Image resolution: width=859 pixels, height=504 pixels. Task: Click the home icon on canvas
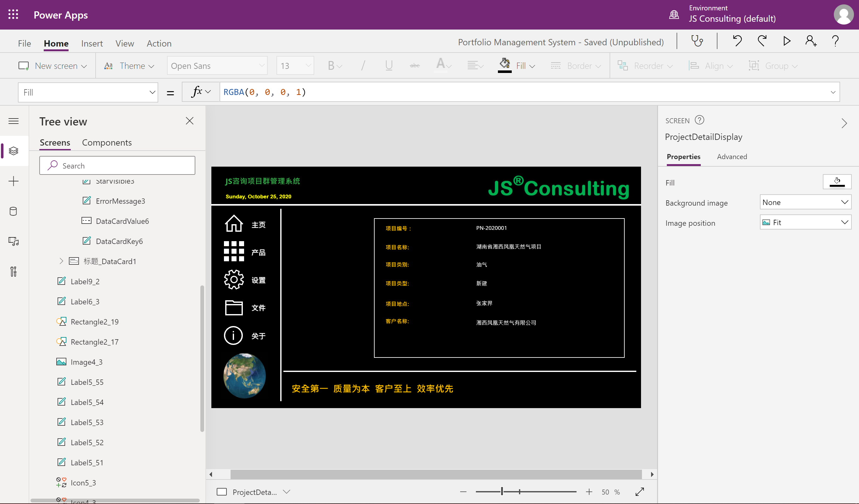pyautogui.click(x=234, y=224)
